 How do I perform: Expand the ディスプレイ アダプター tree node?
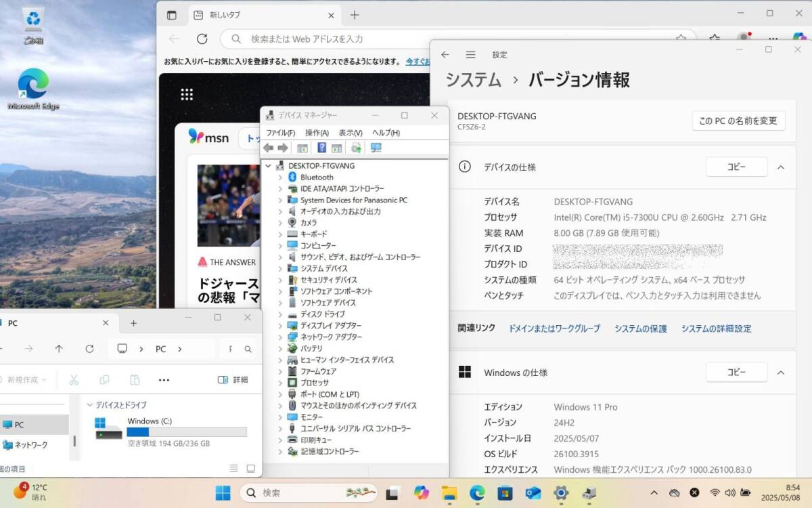[280, 326]
